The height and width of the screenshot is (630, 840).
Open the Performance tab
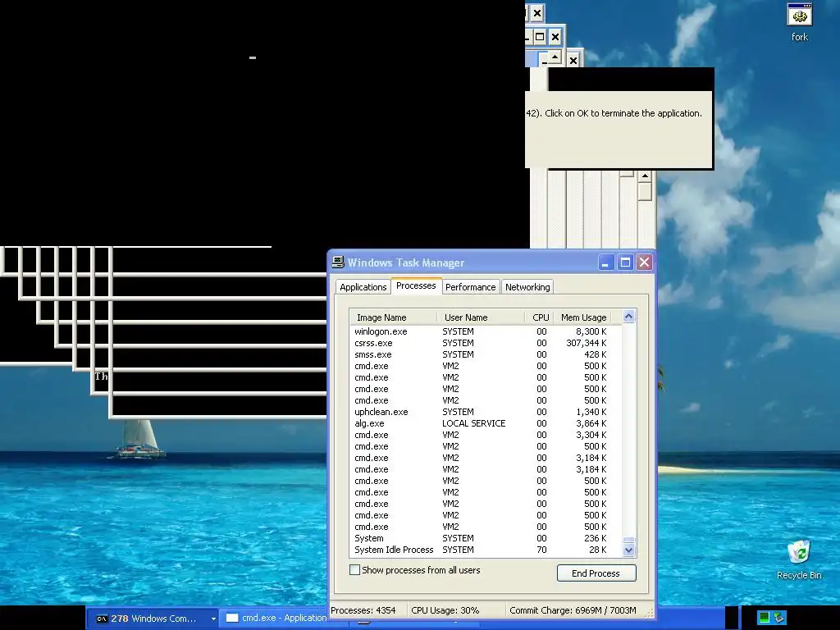tap(470, 287)
